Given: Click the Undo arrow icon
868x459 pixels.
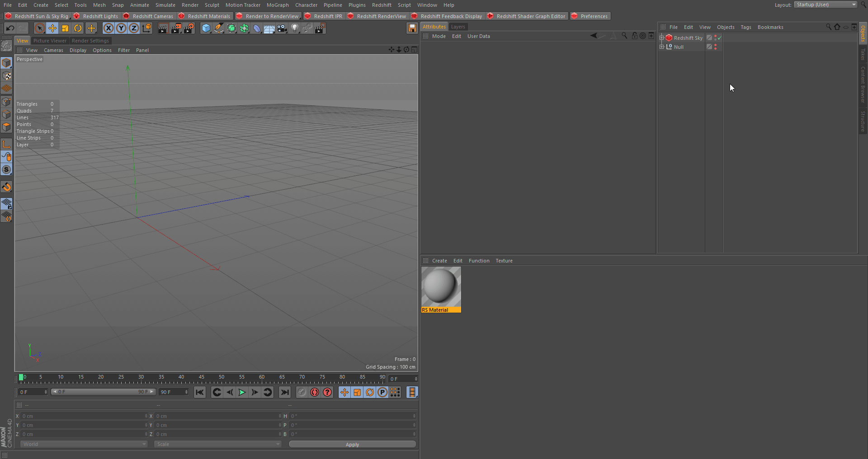Looking at the screenshot, I should coord(10,28).
